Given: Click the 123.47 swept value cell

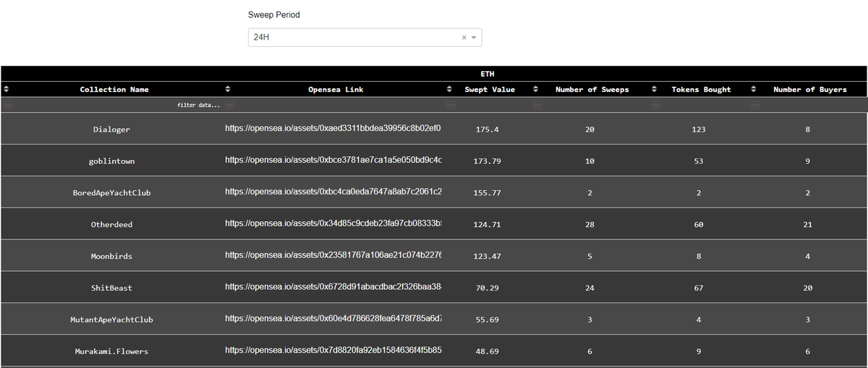Looking at the screenshot, I should (488, 257).
